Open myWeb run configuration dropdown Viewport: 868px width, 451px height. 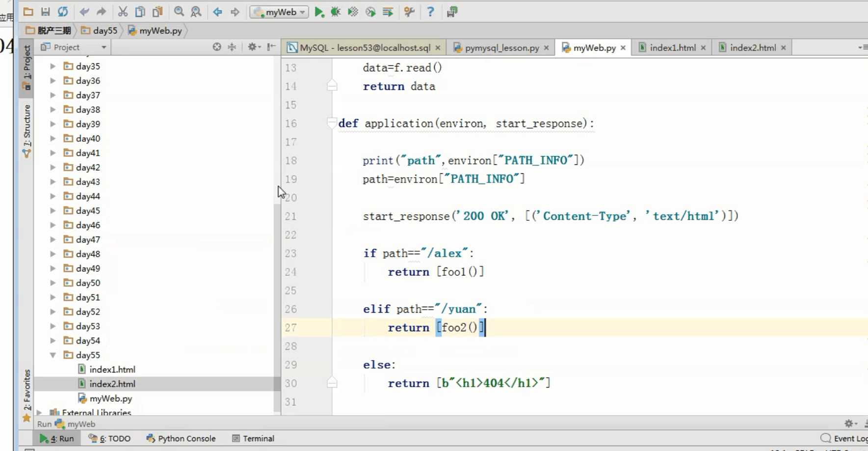click(279, 12)
